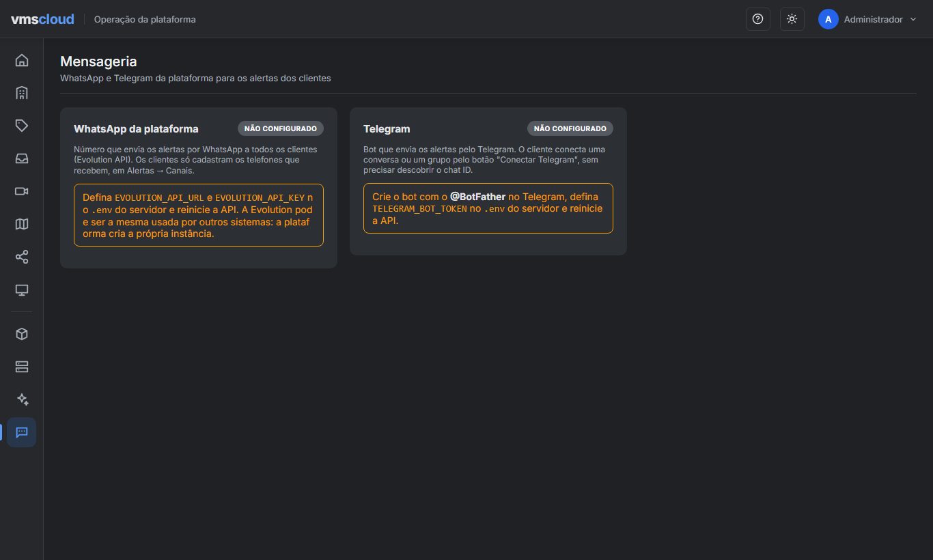Open the home icon in the sidebar
The height and width of the screenshot is (560, 933).
pyautogui.click(x=22, y=60)
